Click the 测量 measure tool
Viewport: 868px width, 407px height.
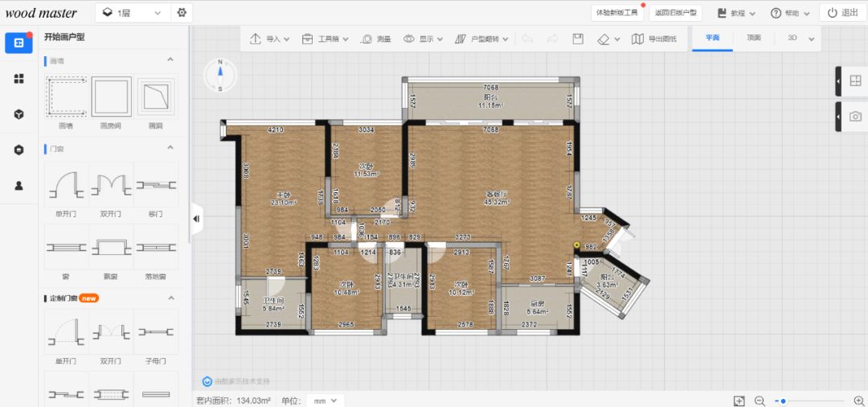[376, 39]
